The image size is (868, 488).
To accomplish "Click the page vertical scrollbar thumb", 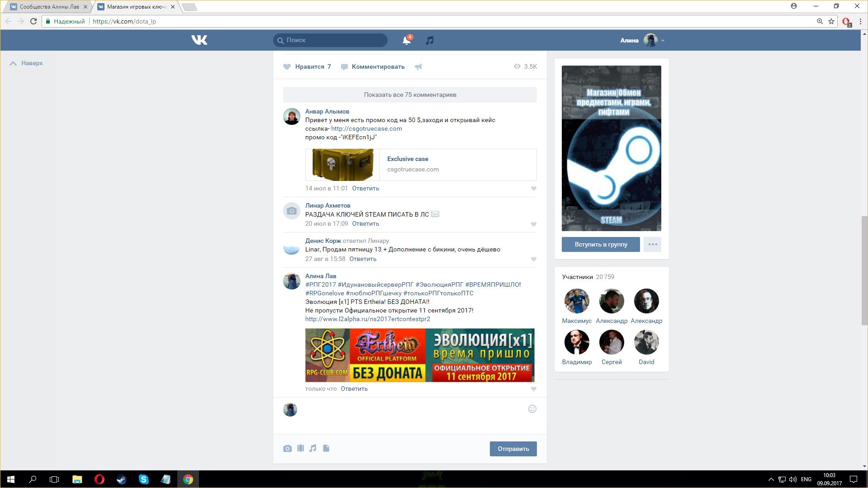I will click(x=864, y=270).
